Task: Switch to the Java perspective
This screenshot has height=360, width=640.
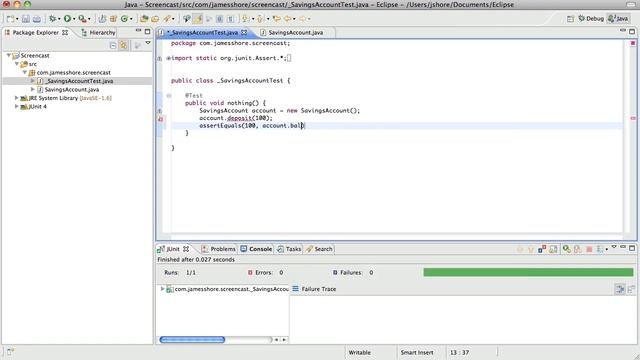Action: tap(618, 19)
